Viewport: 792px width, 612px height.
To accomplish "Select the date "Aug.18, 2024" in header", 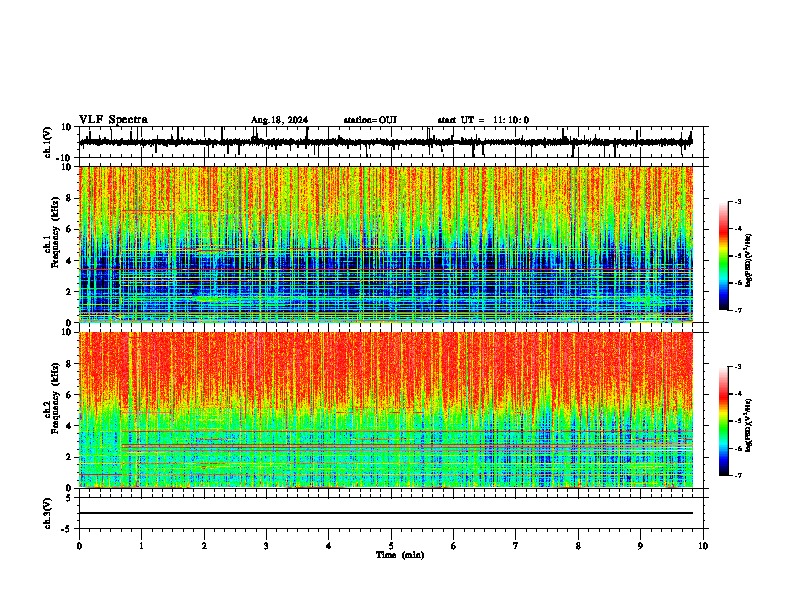I will pyautogui.click(x=279, y=120).
